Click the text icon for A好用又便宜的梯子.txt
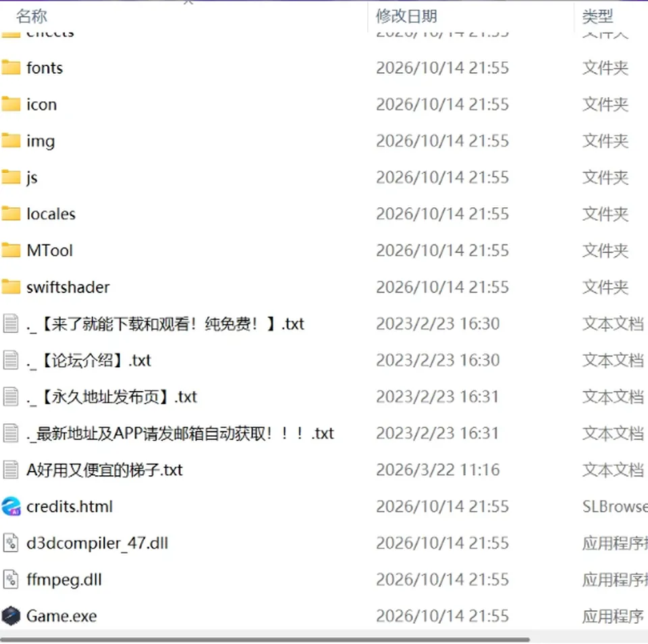This screenshot has width=648, height=644. [x=11, y=470]
